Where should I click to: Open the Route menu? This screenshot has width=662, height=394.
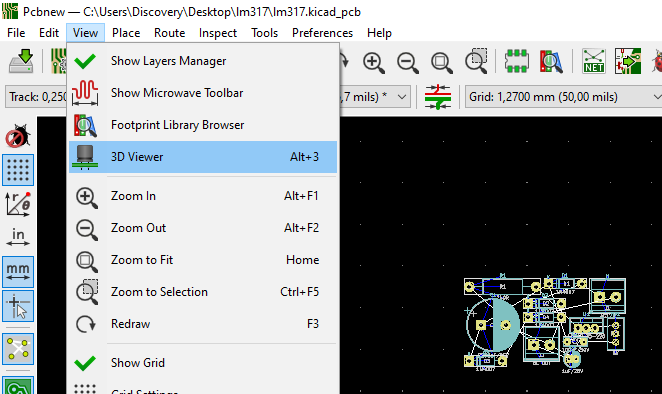tap(169, 33)
